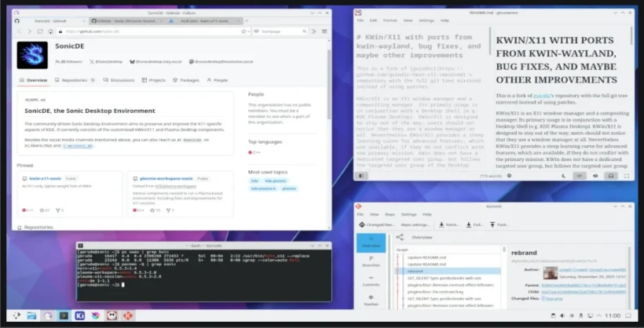Open the Startpage search engine dropdown in Falkon

pos(255,31)
